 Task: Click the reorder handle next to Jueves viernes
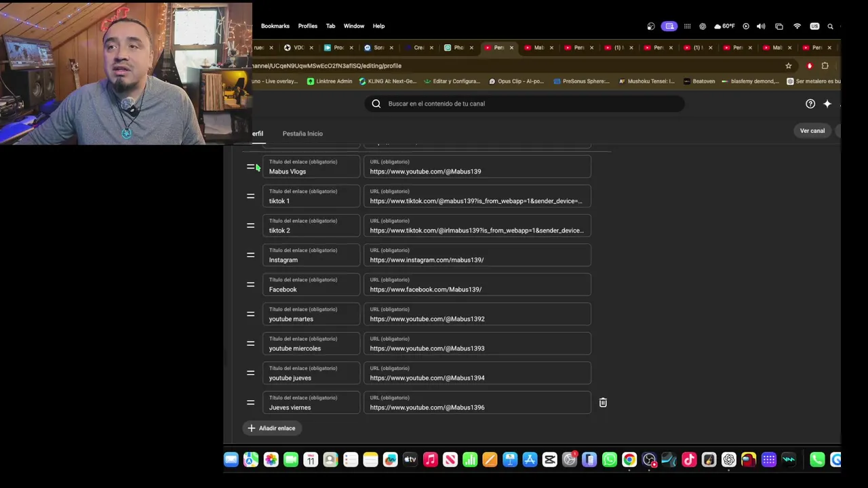point(250,403)
